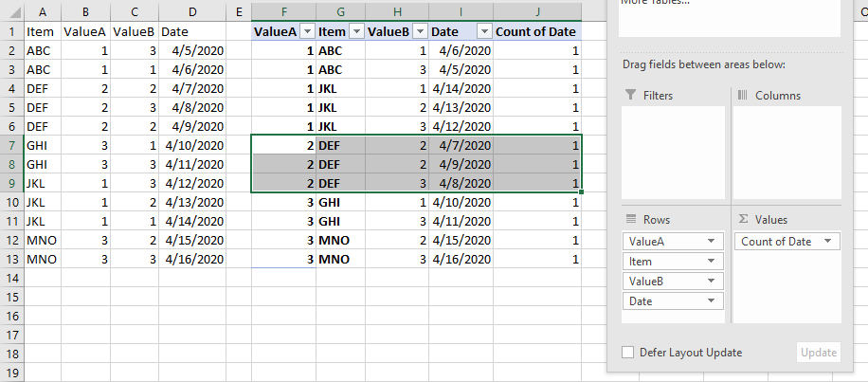Select pivot date cell 4/12/2020
The height and width of the screenshot is (382, 868).
point(461,126)
